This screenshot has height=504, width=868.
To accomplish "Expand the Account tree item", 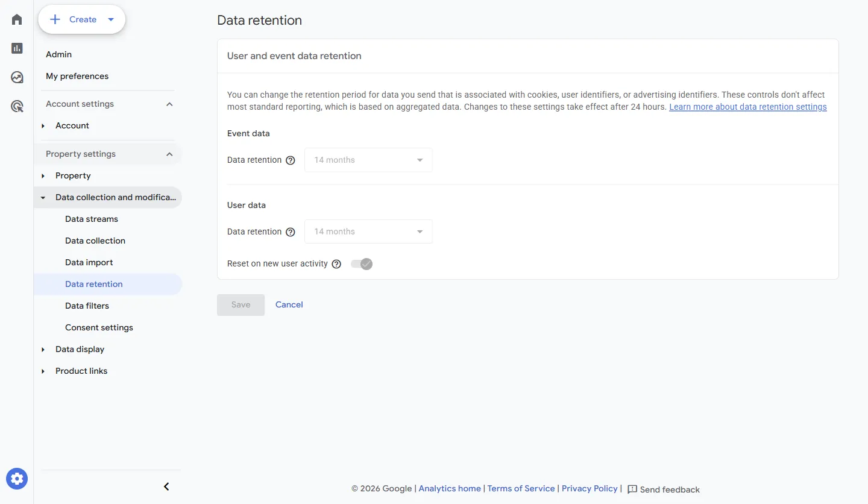I will point(43,126).
